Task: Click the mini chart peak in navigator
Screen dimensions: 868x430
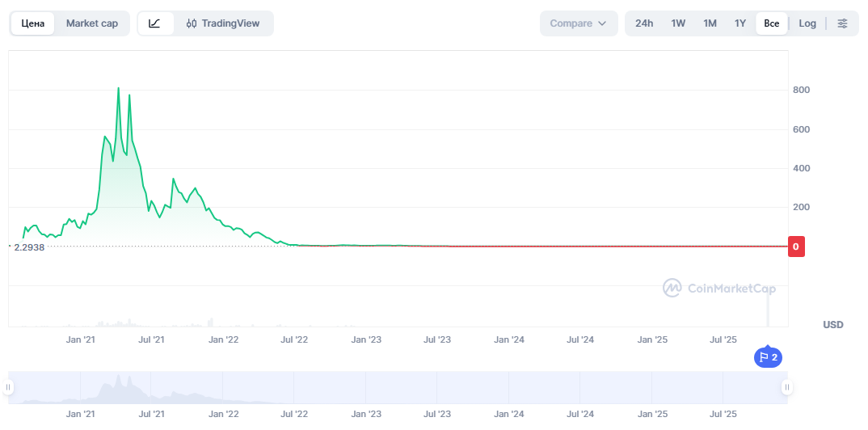Action: [119, 378]
